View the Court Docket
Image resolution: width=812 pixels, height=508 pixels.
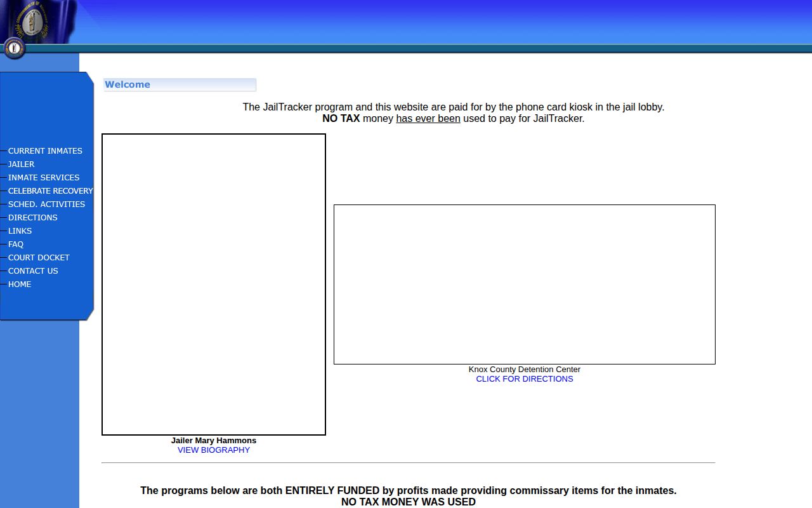(x=39, y=257)
